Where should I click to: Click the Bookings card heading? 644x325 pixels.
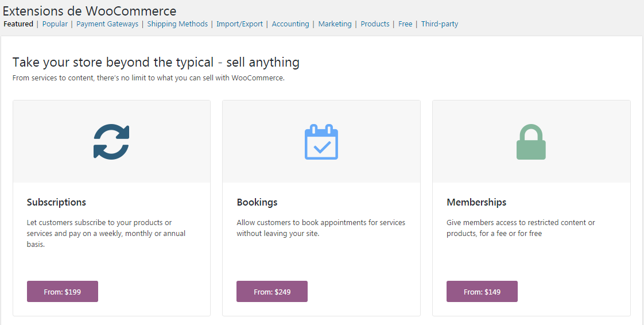(257, 202)
